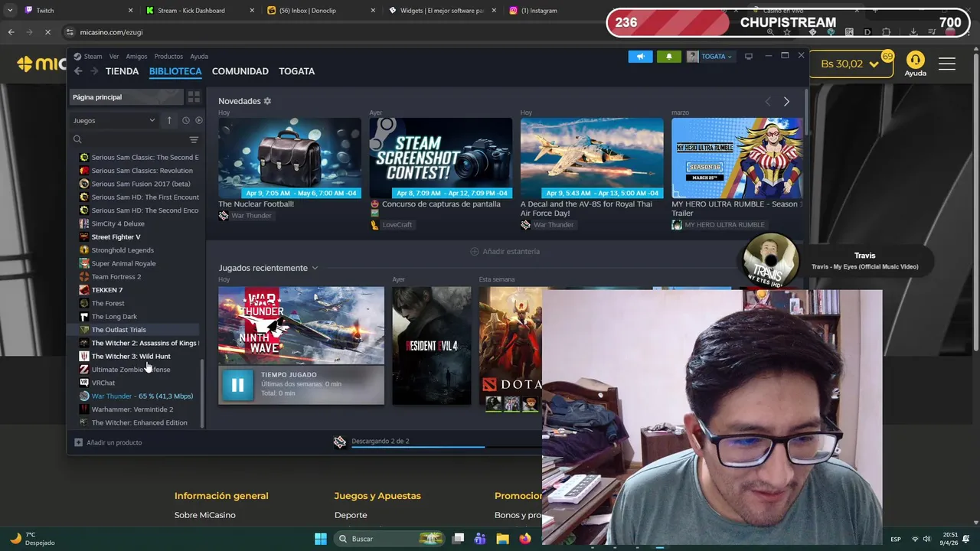Image resolution: width=980 pixels, height=551 pixels.
Task: Change sort direction with up arrow icon
Action: click(169, 120)
